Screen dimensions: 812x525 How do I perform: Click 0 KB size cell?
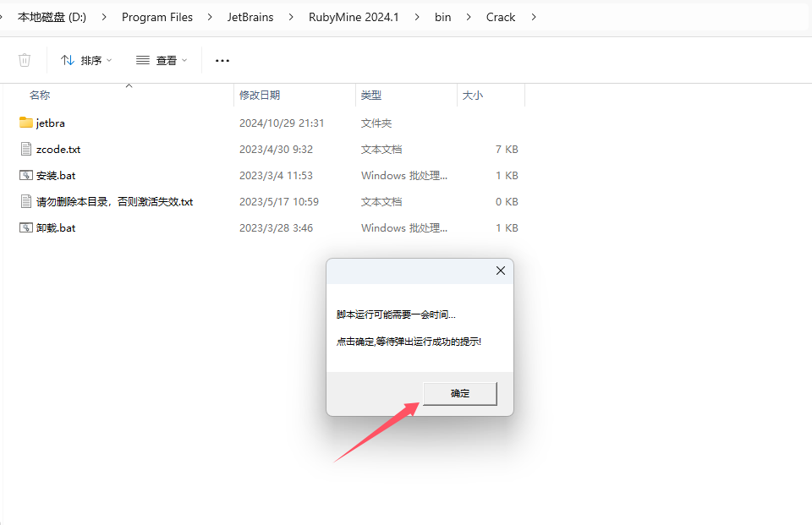(x=507, y=202)
